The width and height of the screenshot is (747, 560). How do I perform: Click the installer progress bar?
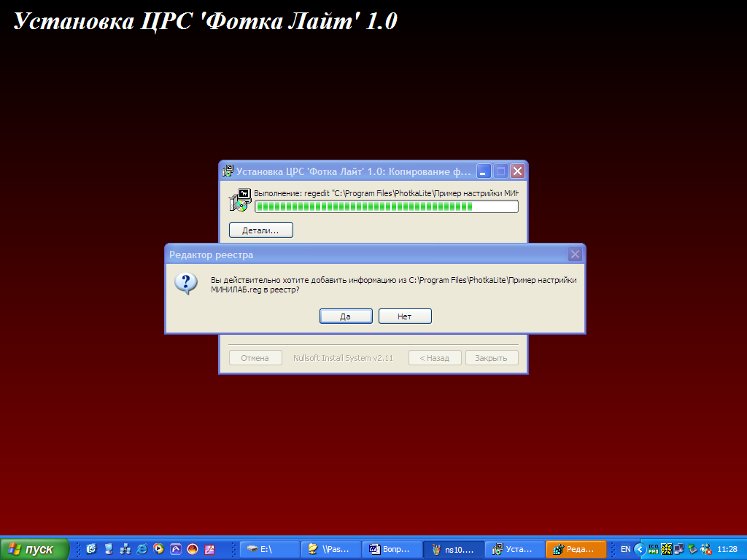pos(387,206)
